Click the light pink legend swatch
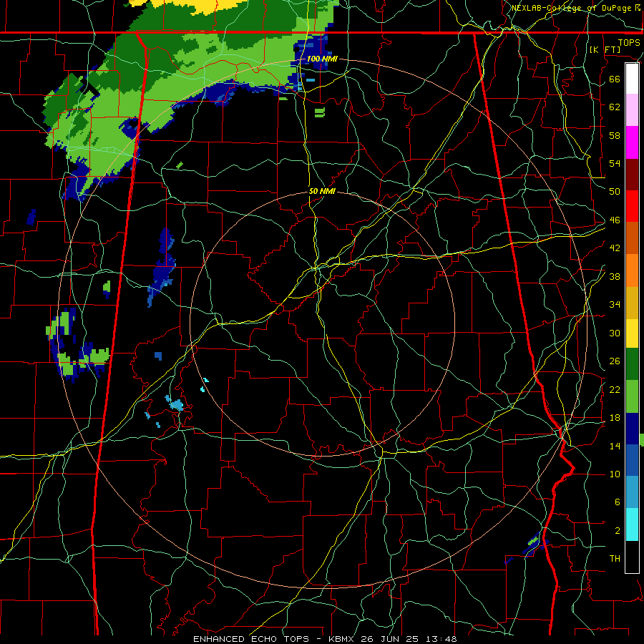 tap(632, 110)
